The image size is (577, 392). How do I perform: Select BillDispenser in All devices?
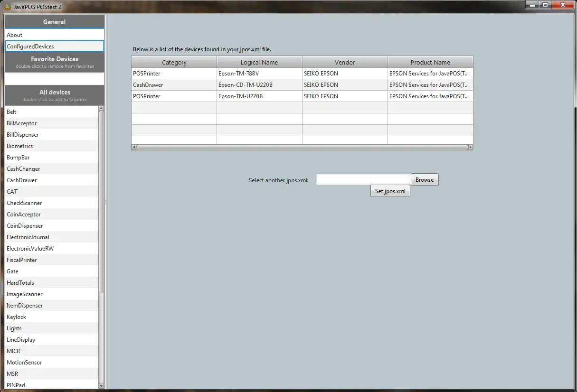tap(51, 135)
